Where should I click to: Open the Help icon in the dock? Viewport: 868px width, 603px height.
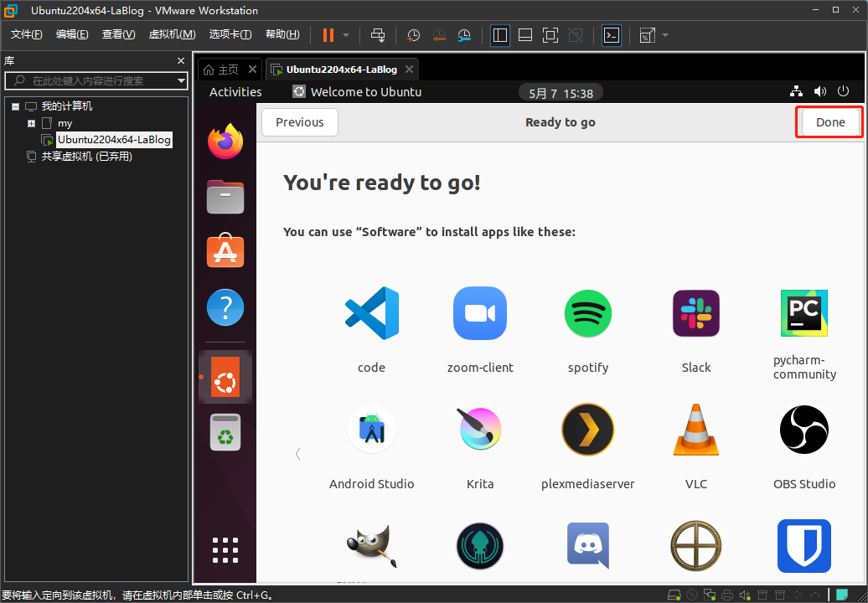pyautogui.click(x=225, y=307)
